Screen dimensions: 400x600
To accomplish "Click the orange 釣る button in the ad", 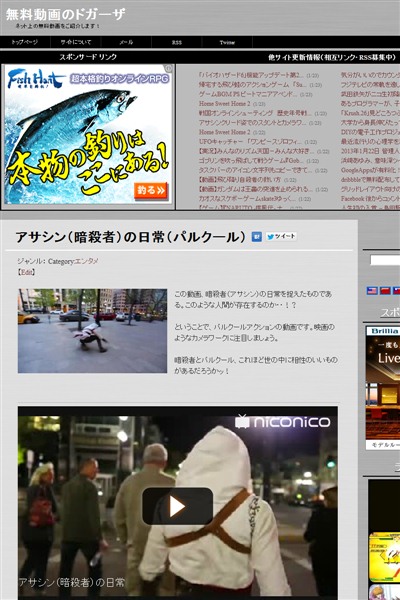I will [x=151, y=190].
